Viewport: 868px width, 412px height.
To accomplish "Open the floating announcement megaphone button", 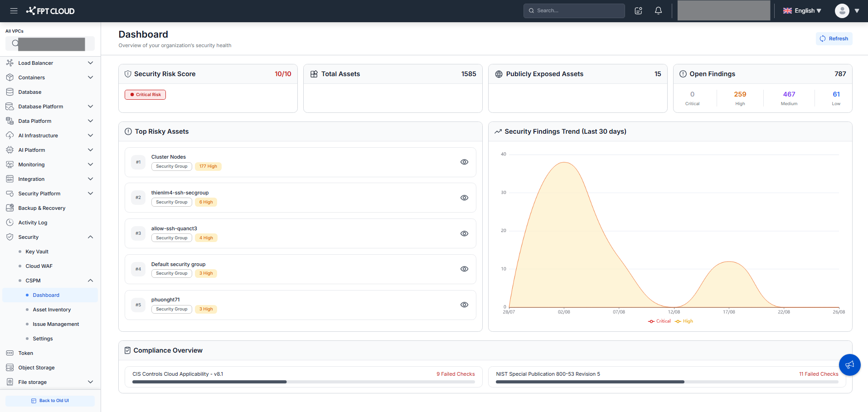I will (x=849, y=365).
